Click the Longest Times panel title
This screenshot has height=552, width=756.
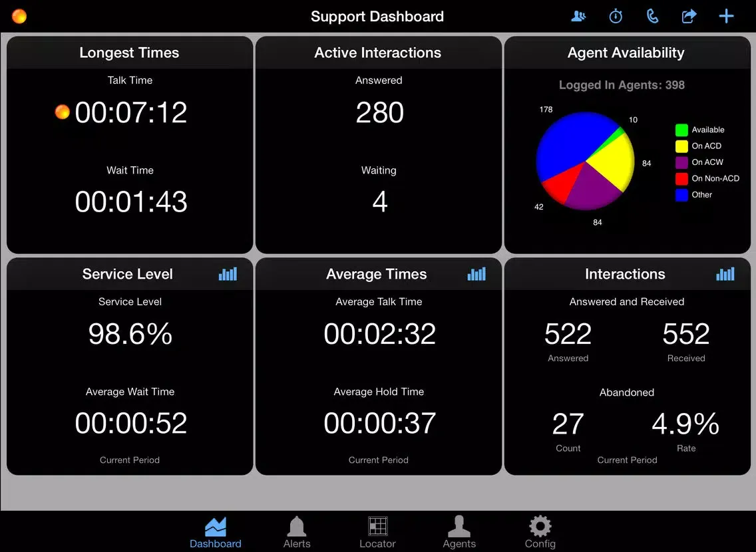pyautogui.click(x=129, y=53)
